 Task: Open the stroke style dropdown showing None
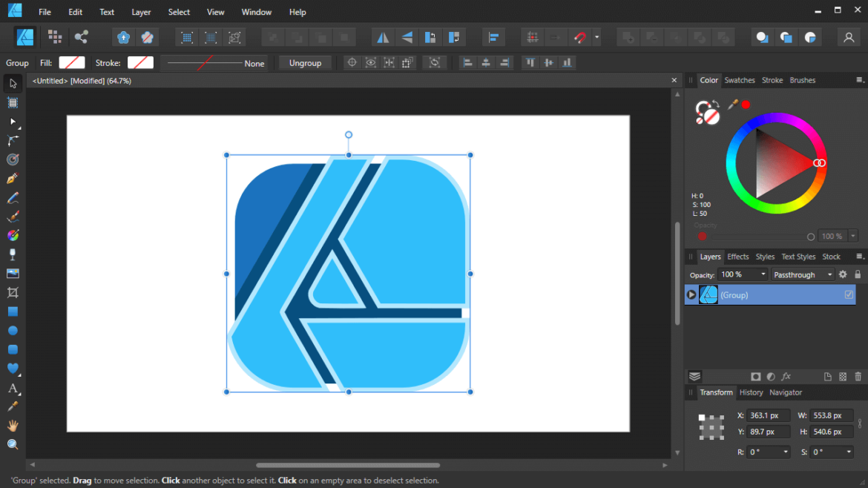pyautogui.click(x=215, y=63)
